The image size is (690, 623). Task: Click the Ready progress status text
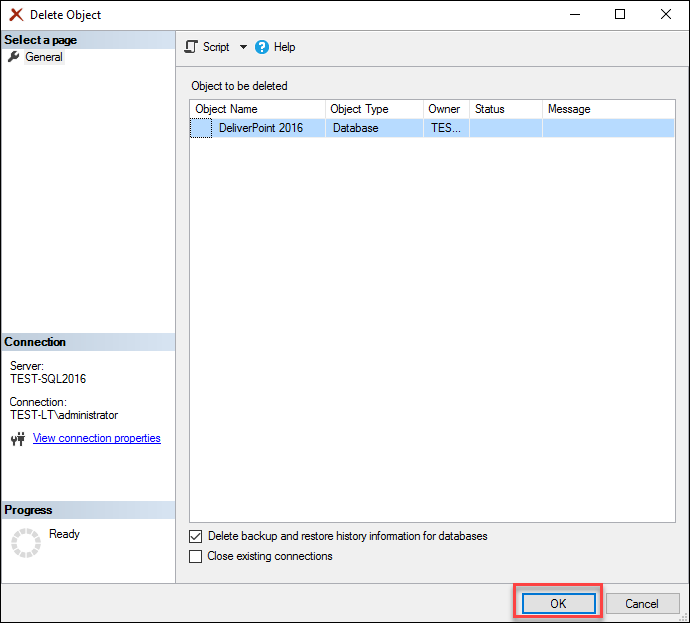click(x=64, y=534)
